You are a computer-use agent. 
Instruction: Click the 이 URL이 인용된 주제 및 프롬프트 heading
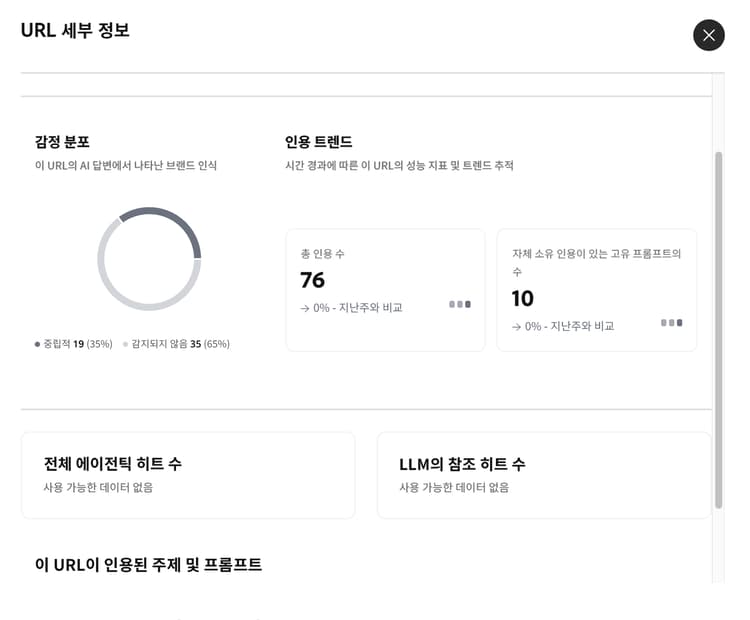pyautogui.click(x=148, y=565)
